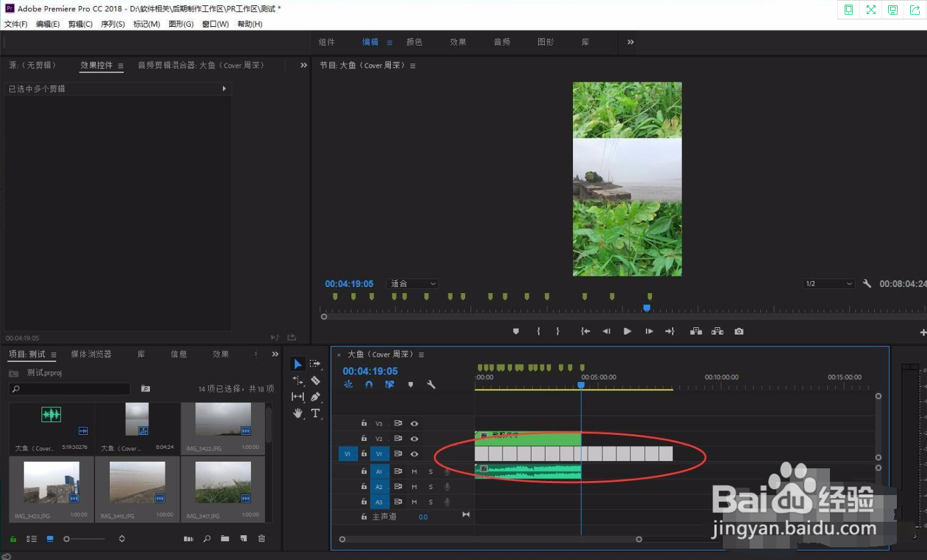The width and height of the screenshot is (927, 560).
Task: Select the Selection arrow tool
Action: point(299,364)
